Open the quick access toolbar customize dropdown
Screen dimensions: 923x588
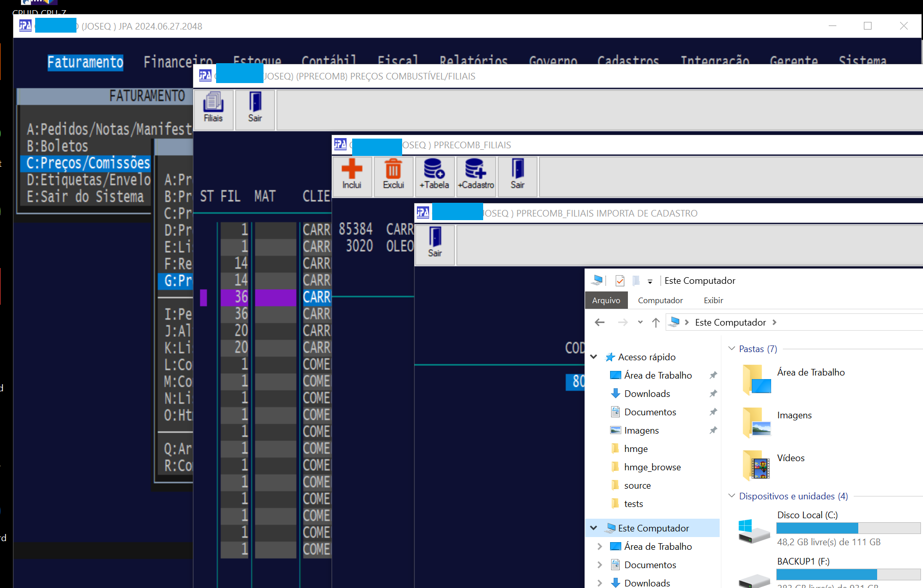click(x=650, y=281)
